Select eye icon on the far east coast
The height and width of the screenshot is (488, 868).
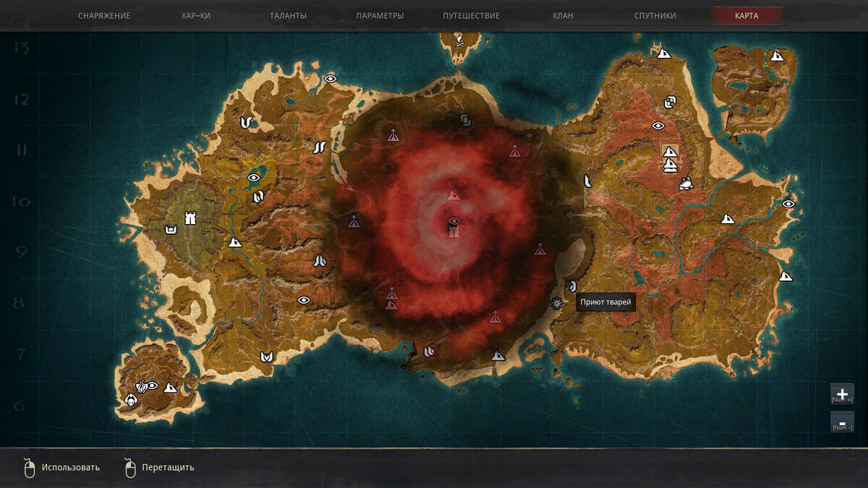pos(788,204)
